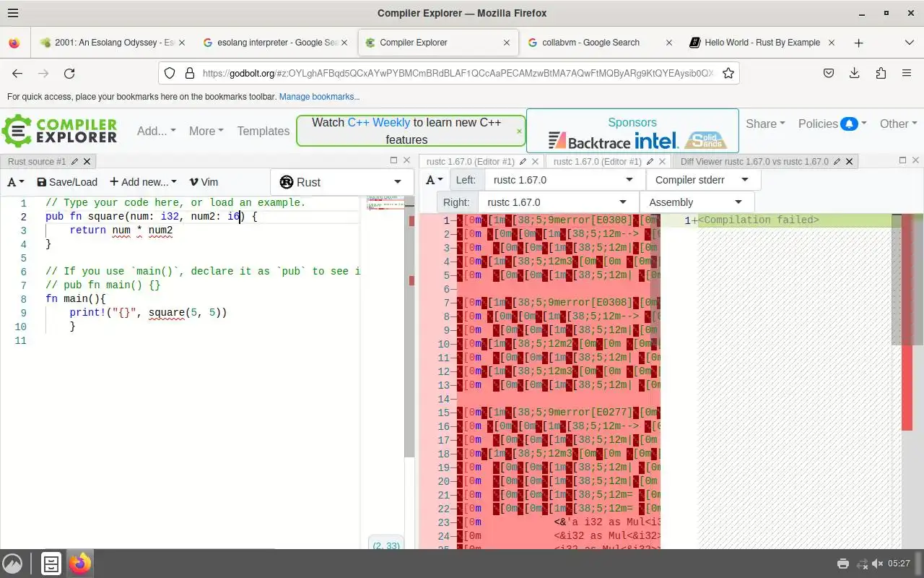Click the Manage bookmarks... link
924x578 pixels.
coord(319,97)
